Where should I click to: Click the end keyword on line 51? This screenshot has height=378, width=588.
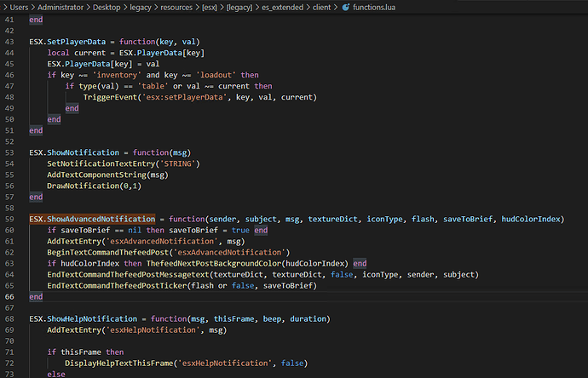coord(36,130)
